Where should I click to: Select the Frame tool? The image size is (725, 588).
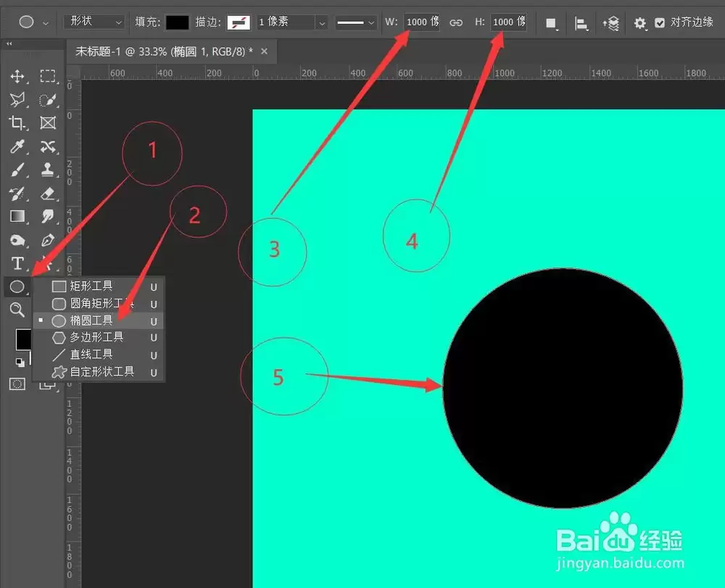48,123
